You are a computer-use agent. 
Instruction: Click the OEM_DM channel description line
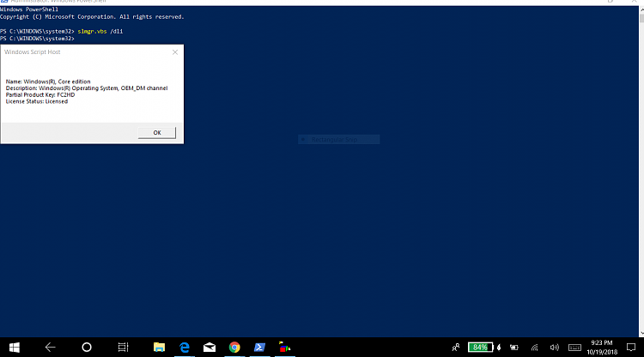(x=87, y=88)
